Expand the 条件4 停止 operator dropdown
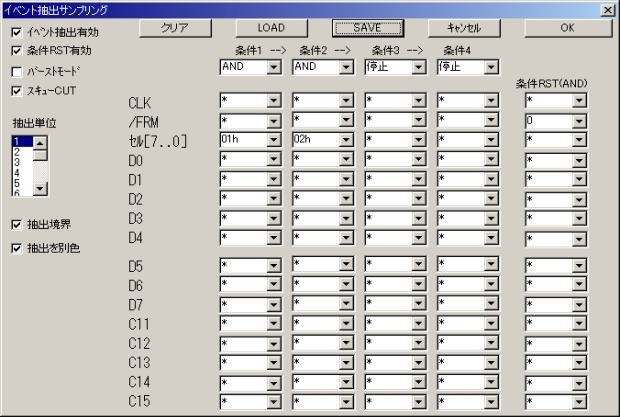 pyautogui.click(x=491, y=67)
